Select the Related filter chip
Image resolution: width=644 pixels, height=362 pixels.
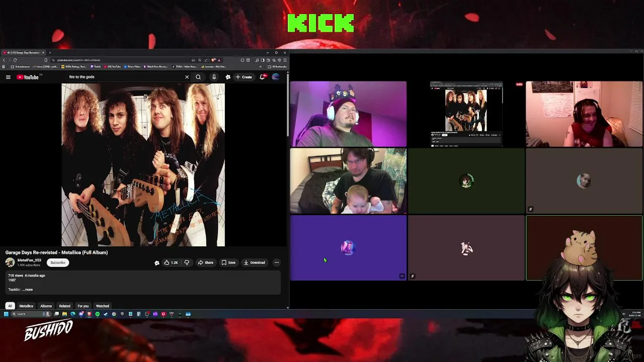tap(64, 306)
